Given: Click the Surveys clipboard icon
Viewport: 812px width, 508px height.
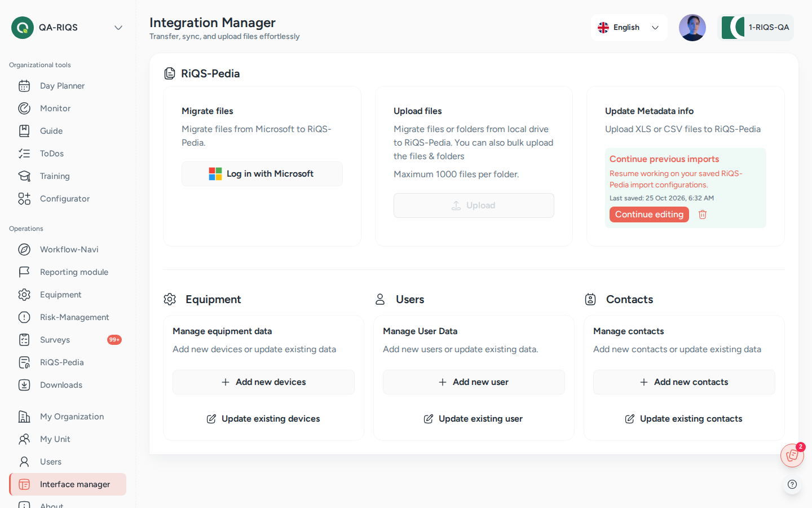Looking at the screenshot, I should point(24,340).
